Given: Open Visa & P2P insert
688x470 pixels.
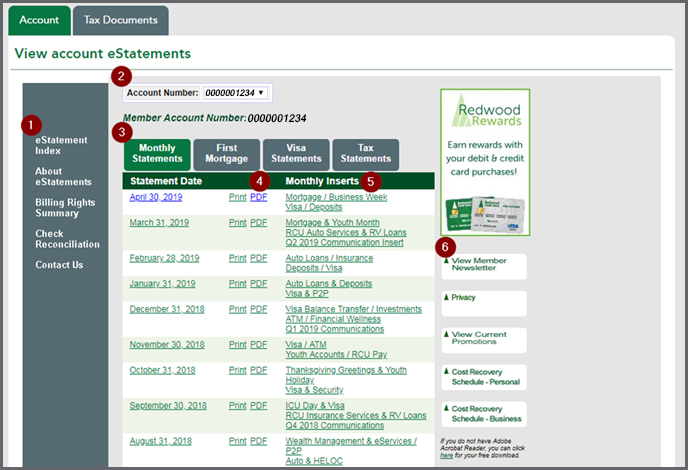Looking at the screenshot, I should (307, 294).
